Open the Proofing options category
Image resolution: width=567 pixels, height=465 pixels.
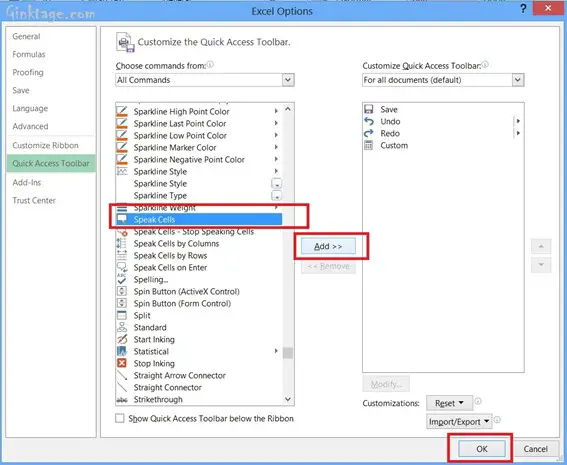[x=28, y=72]
